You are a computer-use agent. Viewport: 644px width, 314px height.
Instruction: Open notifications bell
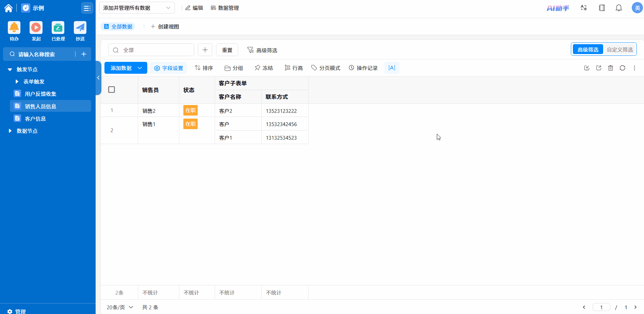tap(619, 8)
